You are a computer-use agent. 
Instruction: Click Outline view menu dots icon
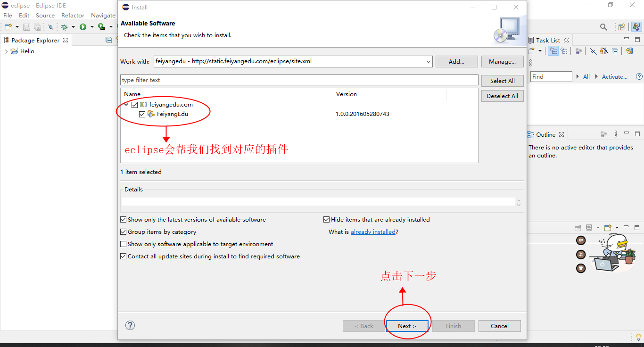coord(616,134)
